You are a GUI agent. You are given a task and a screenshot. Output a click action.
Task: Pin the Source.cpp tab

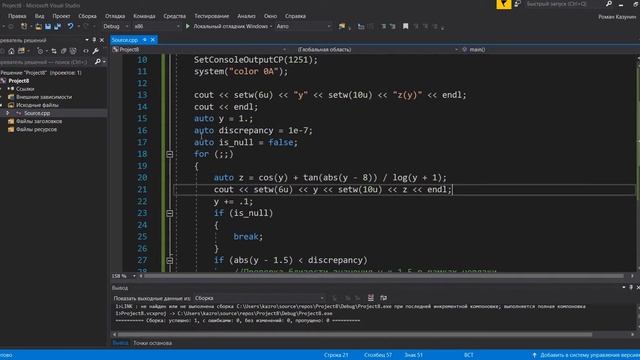click(x=144, y=40)
